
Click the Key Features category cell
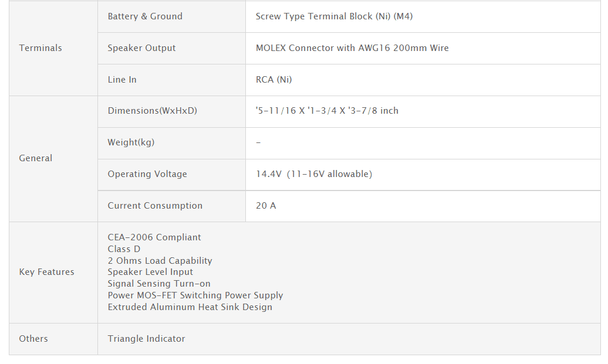pos(46,272)
